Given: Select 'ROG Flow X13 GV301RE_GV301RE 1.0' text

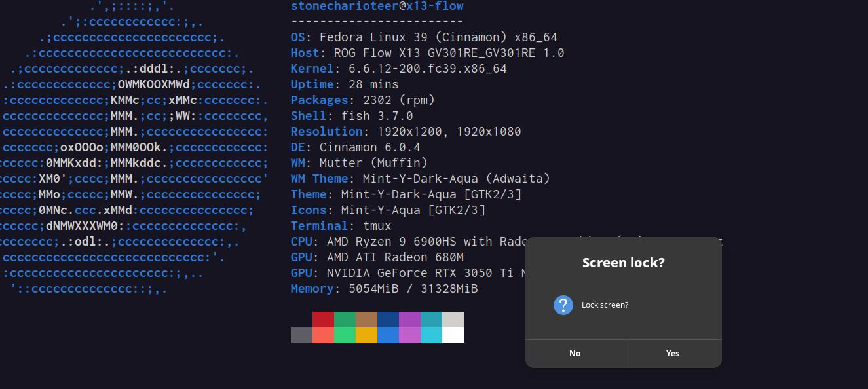Looking at the screenshot, I should (449, 53).
